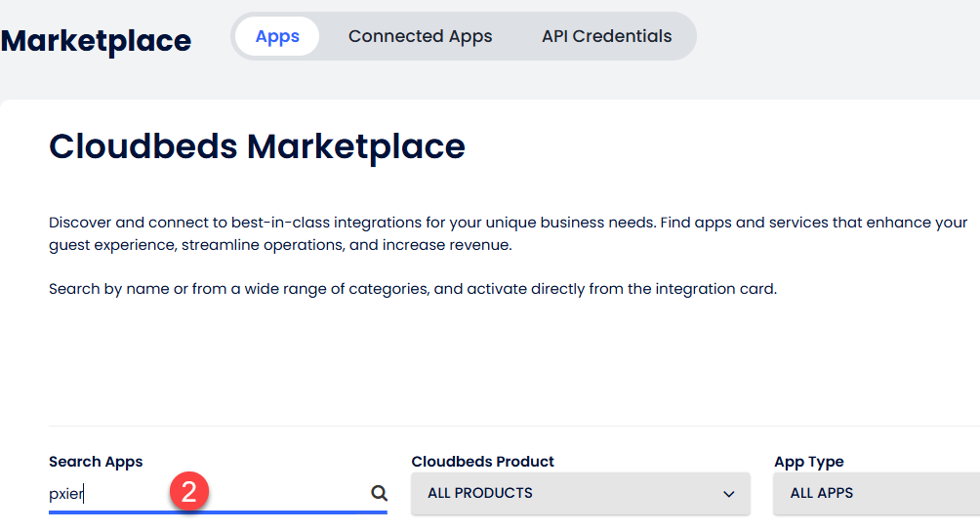Expand the ALL PRODUCTS dropdown
Image resolution: width=980 pixels, height=532 pixels.
pyautogui.click(x=580, y=494)
